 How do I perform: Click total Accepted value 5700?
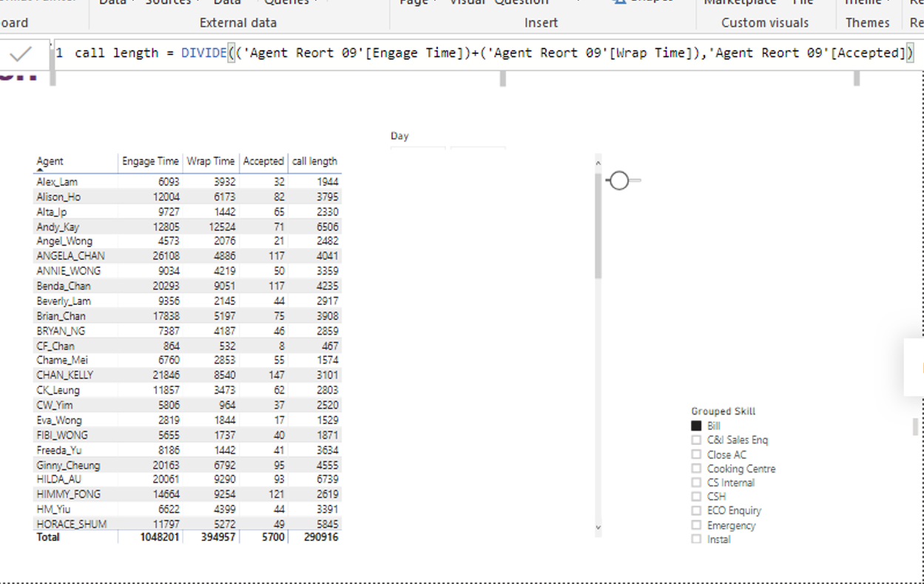tap(272, 537)
